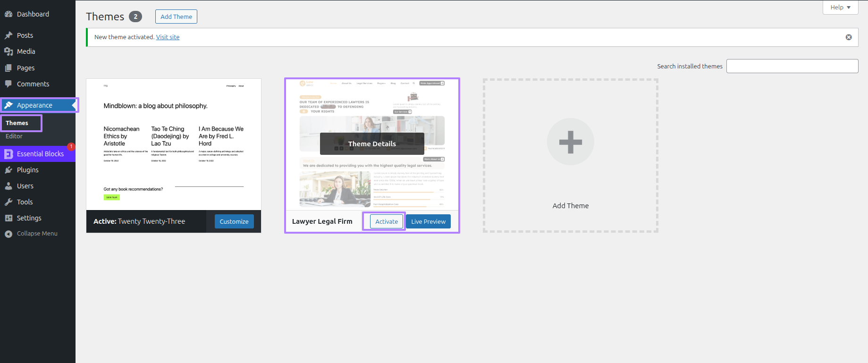Click the Essential Blocks logo icon
The width and height of the screenshot is (868, 363).
point(8,154)
